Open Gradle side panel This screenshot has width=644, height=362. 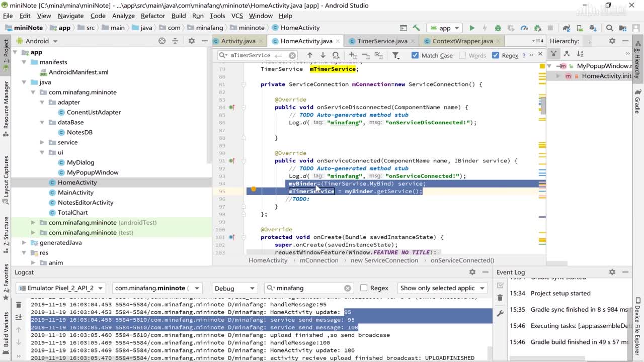tap(637, 101)
